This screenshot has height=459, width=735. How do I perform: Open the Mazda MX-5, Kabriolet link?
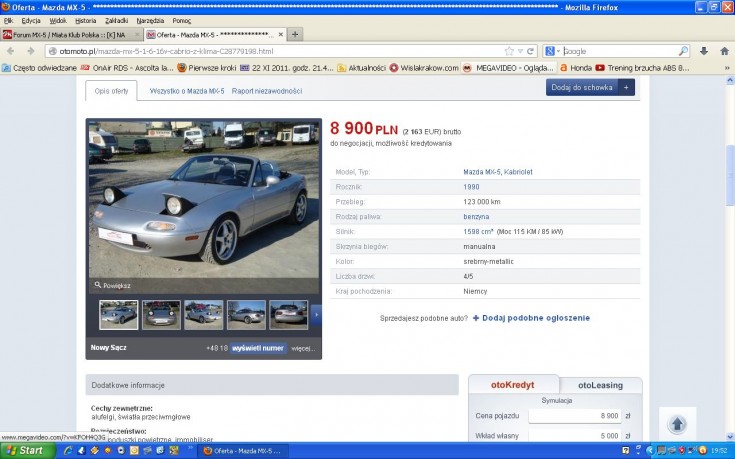tap(498, 172)
